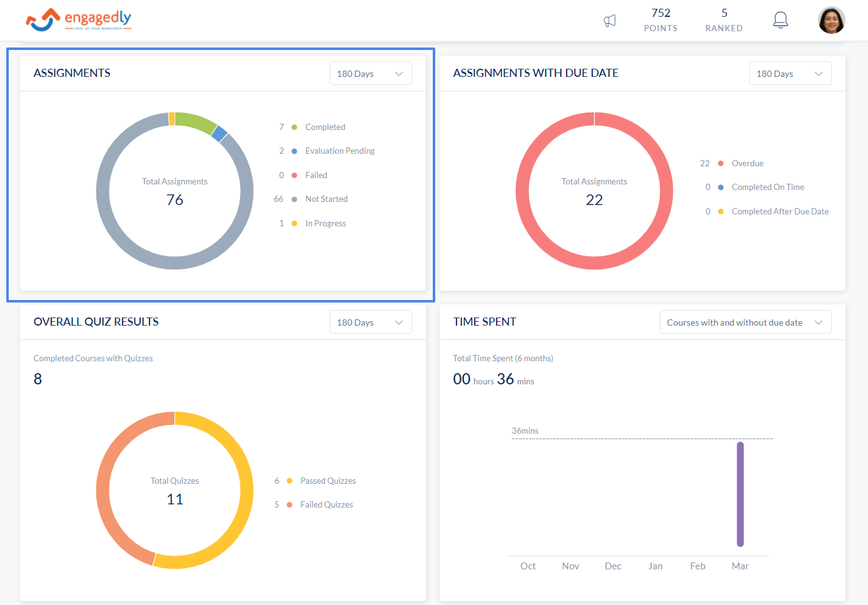Image resolution: width=868 pixels, height=605 pixels.
Task: Click the Completed On Time legend item
Action: (755, 187)
